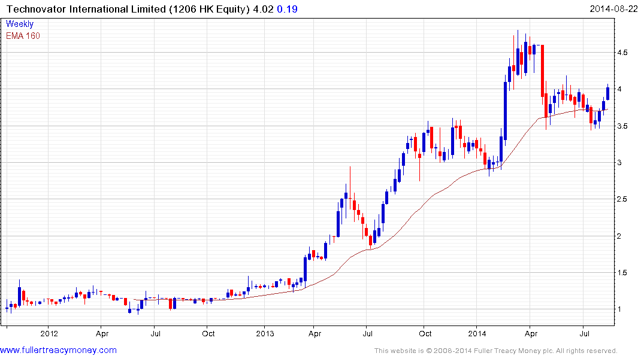This screenshot has height=359, width=644.
Task: Click the Weekly interval label
Action: [x=20, y=24]
